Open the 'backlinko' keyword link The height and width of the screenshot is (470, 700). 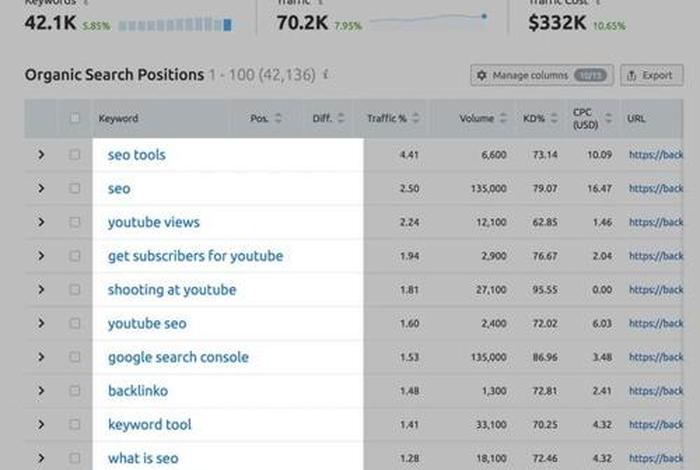[x=138, y=391]
